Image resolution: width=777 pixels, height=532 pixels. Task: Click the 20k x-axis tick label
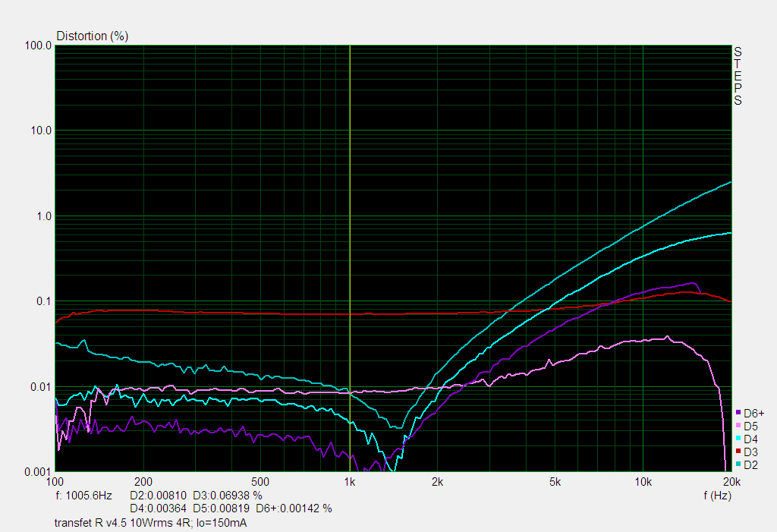(732, 482)
